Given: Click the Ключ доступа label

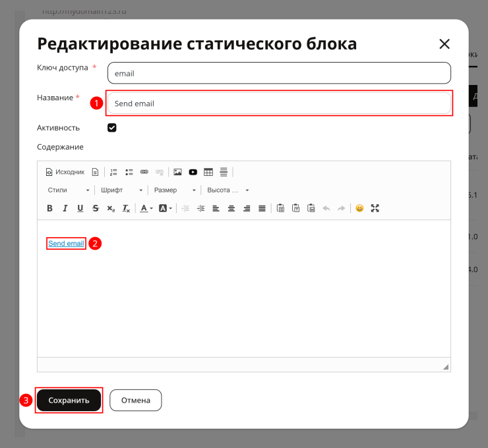Looking at the screenshot, I should coord(63,67).
